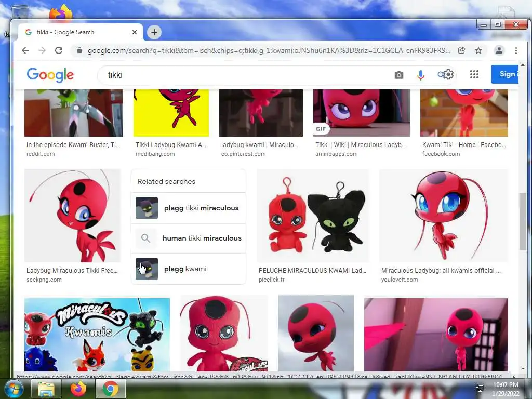Image resolution: width=532 pixels, height=399 pixels.
Task: Click the plagg thumbnail beside plagg kwami
Action: coord(147,269)
